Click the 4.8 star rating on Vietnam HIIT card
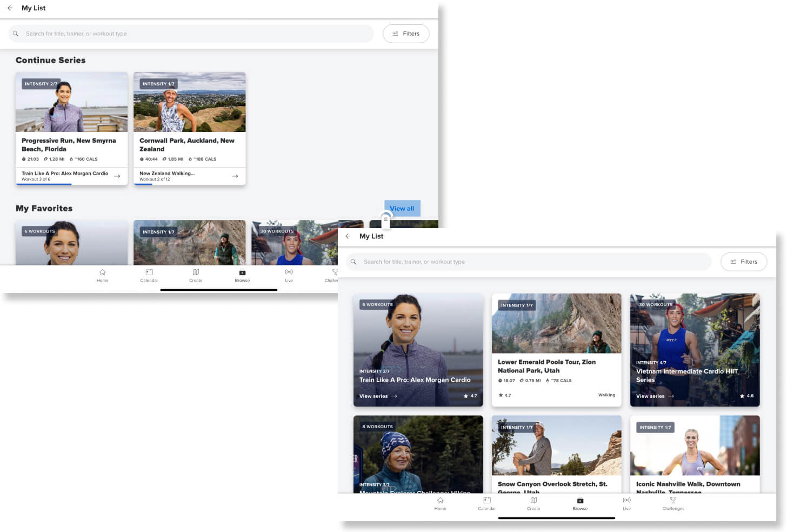 coord(747,396)
